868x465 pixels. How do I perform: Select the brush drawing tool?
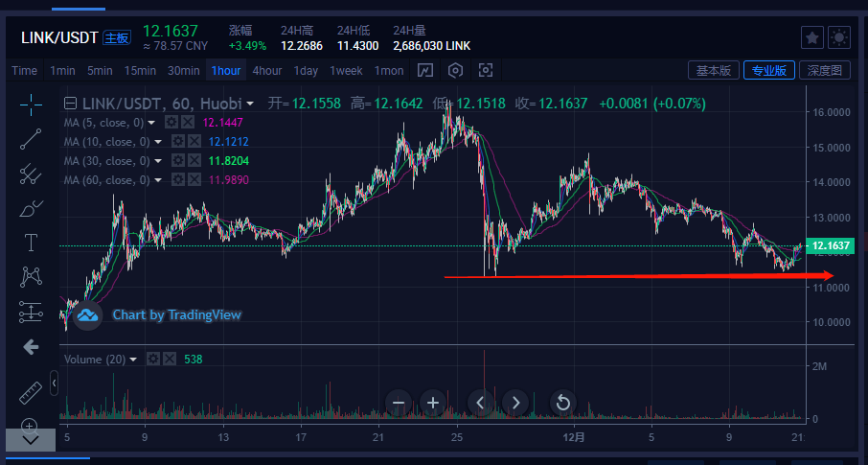click(31, 209)
